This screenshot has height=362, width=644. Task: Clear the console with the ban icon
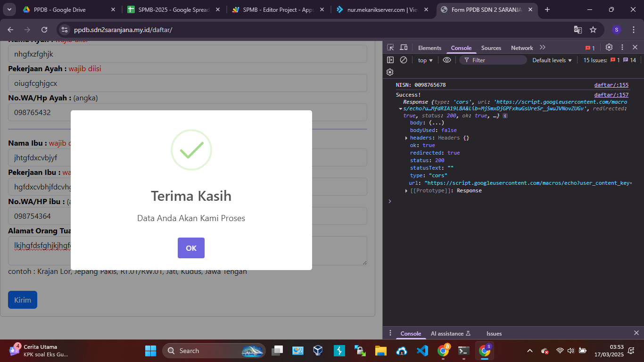(x=404, y=60)
